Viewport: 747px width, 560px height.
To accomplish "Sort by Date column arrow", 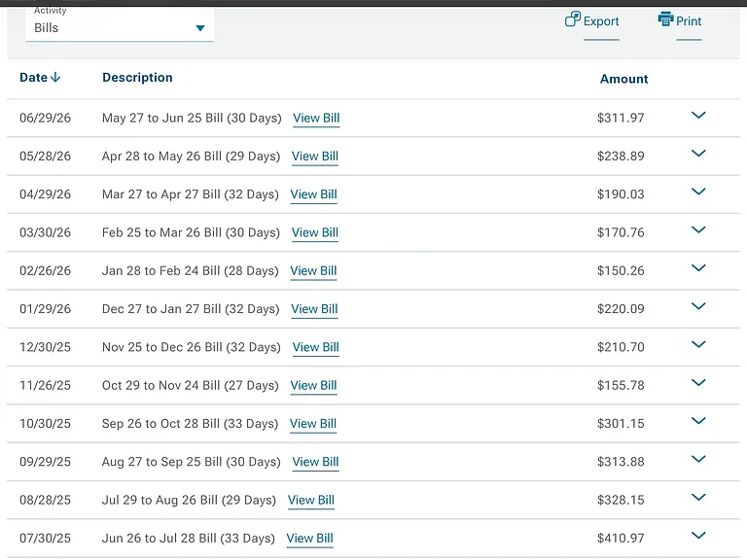I will pos(55,77).
